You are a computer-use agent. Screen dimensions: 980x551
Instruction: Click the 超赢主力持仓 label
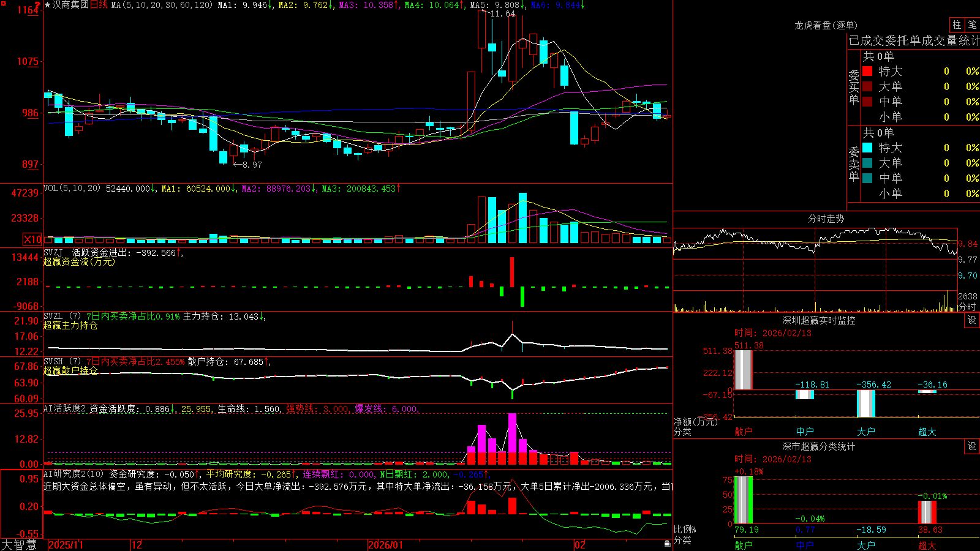70,325
